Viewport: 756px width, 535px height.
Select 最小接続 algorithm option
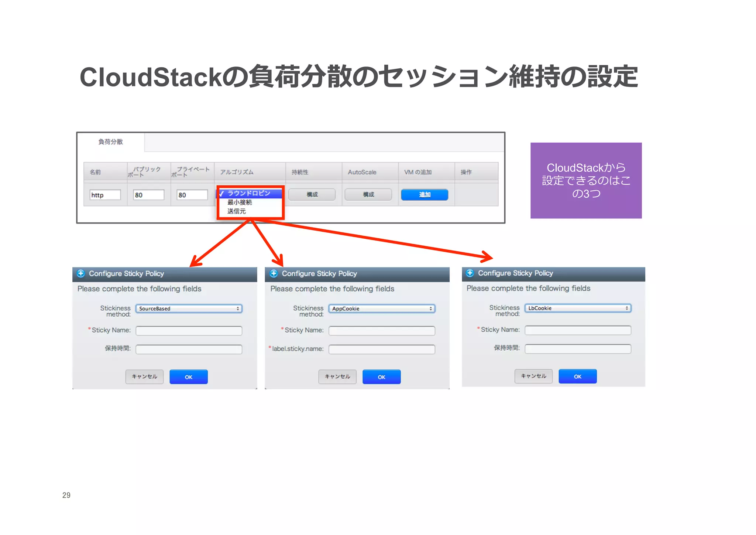[x=240, y=202]
